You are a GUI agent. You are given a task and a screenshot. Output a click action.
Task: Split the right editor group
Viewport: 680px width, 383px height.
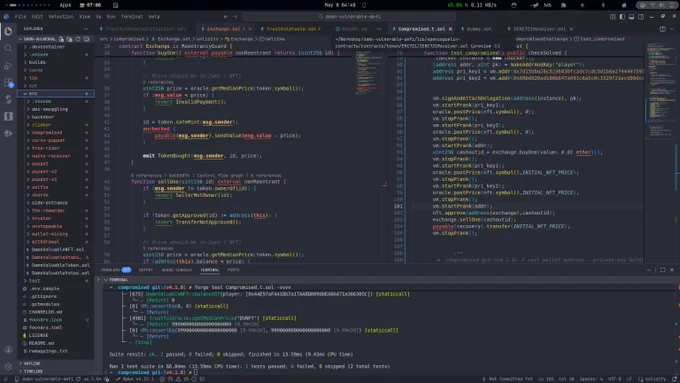click(662, 29)
